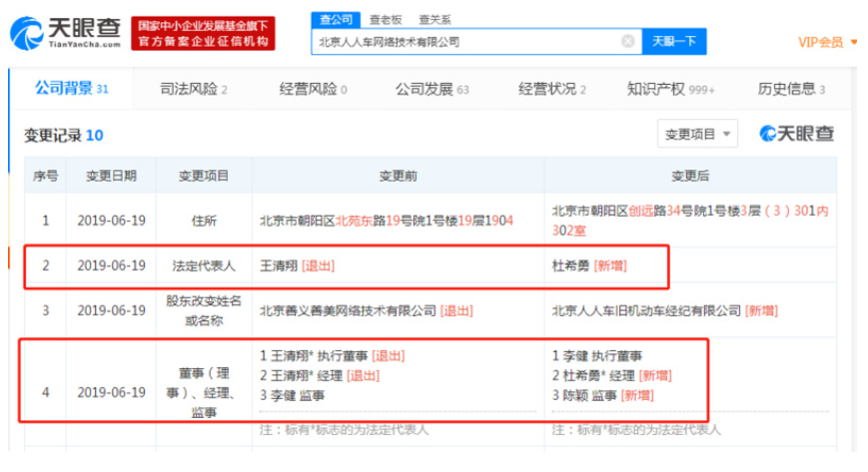Click the 变更前 column header
This screenshot has width=868, height=472.
398,176
